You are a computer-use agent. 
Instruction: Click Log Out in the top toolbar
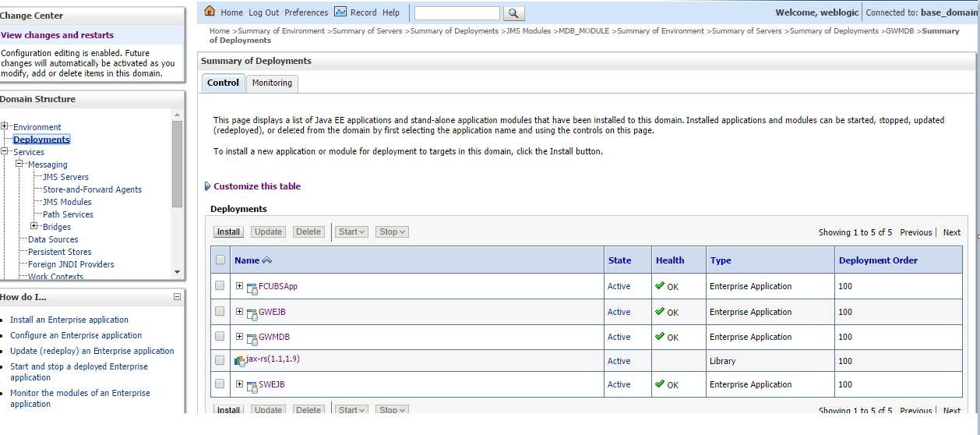[263, 12]
